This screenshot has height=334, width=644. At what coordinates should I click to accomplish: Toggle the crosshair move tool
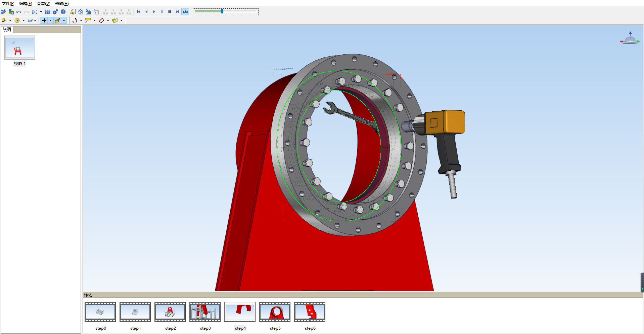pos(44,20)
